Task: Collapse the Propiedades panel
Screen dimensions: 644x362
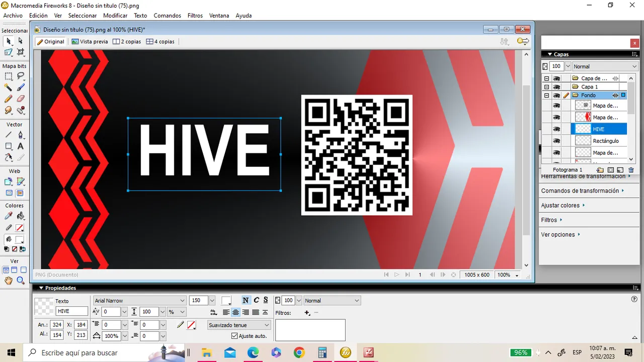Action: point(41,288)
